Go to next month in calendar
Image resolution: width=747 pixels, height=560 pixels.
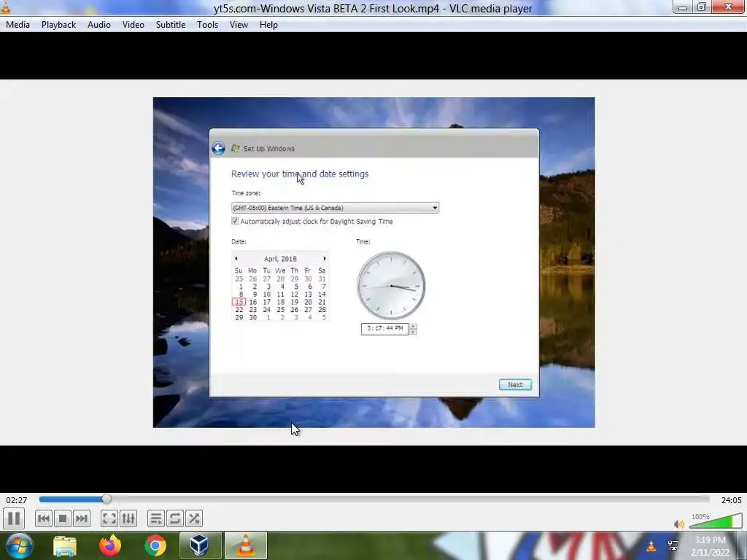click(325, 259)
